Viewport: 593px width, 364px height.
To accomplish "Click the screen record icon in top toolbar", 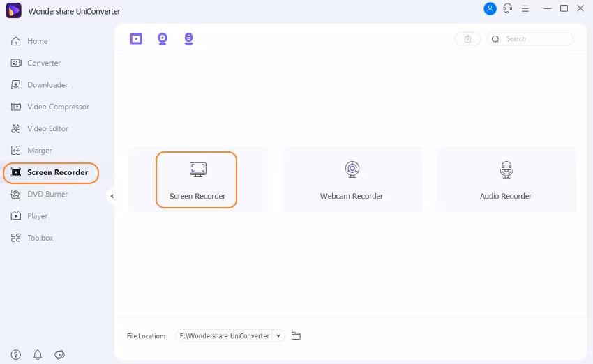I will 136,38.
